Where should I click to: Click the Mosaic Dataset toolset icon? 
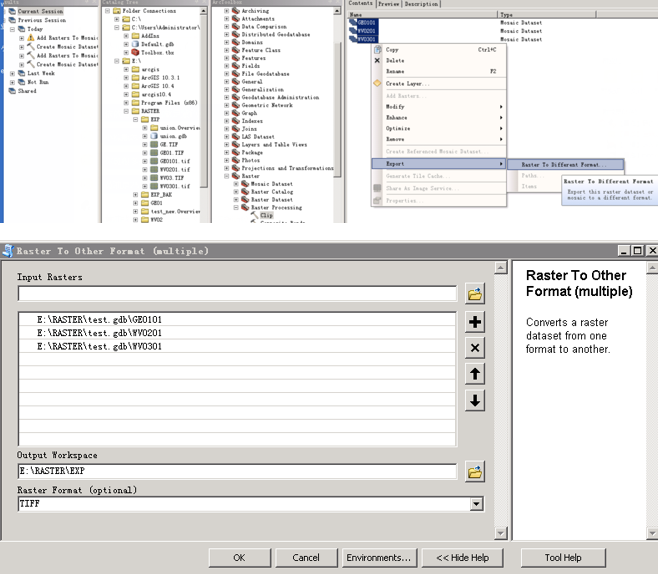(x=245, y=184)
